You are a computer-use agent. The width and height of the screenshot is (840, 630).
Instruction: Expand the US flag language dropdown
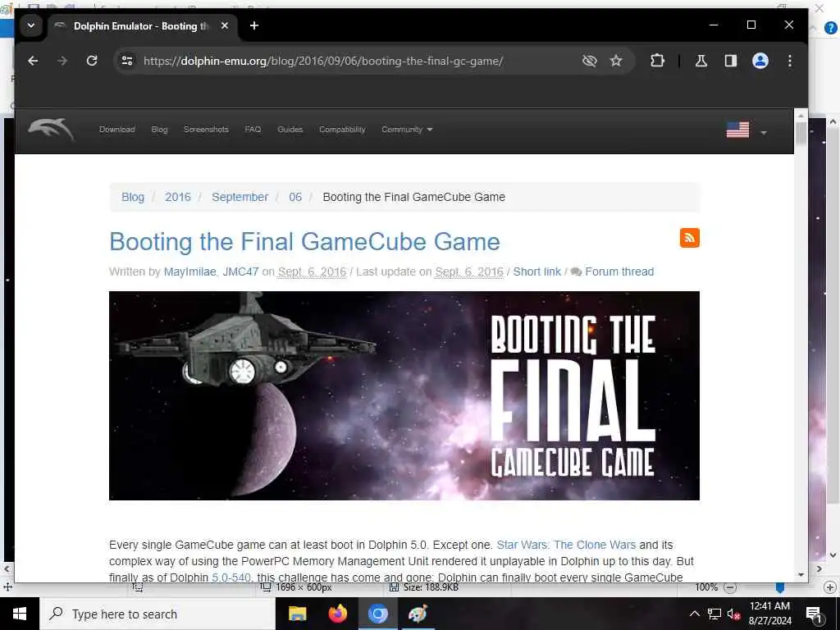click(746, 130)
